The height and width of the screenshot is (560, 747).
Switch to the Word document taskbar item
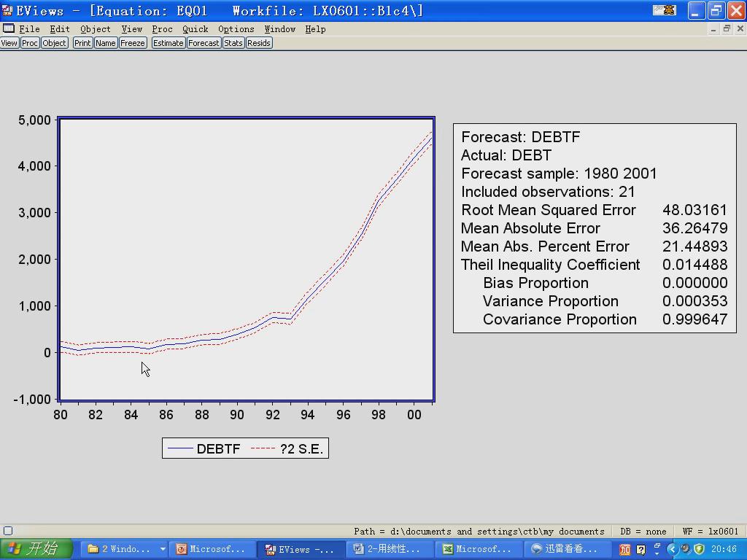click(x=389, y=549)
